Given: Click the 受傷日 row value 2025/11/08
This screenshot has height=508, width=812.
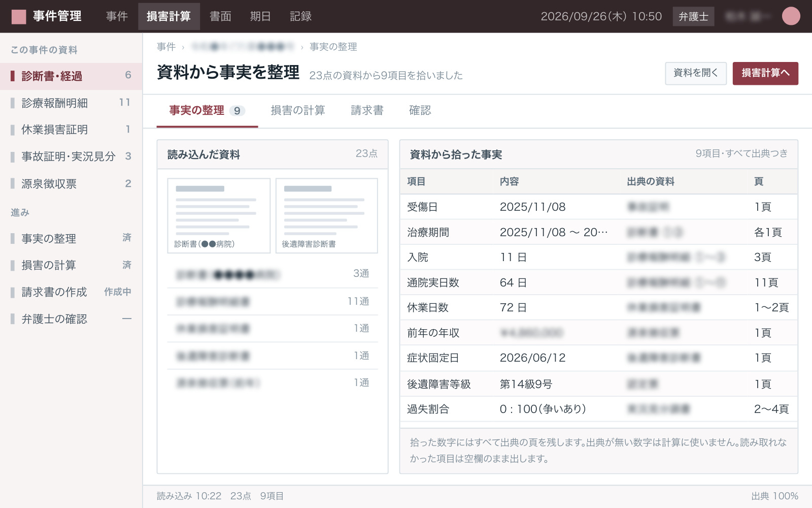Looking at the screenshot, I should (532, 207).
